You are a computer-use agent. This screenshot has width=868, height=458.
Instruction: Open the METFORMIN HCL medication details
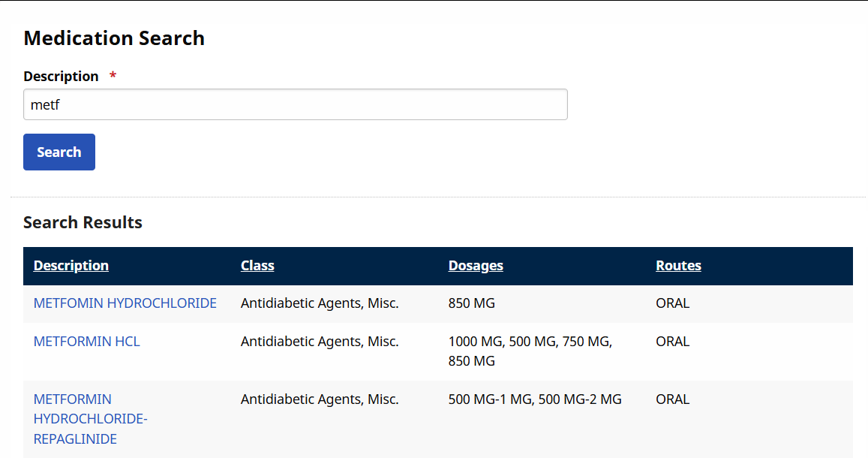click(86, 341)
